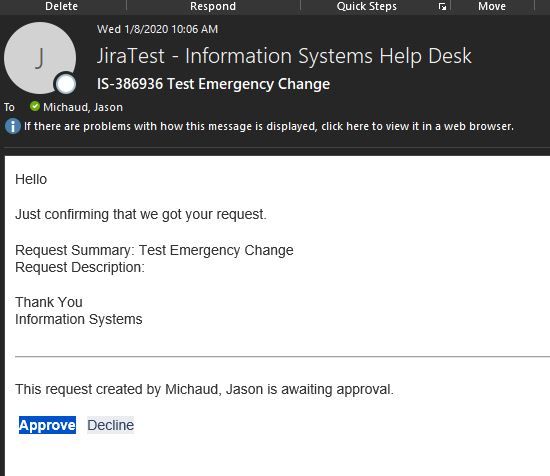The image size is (550, 476).
Task: Open recipient contact Michaud, Jason
Action: [x=83, y=107]
